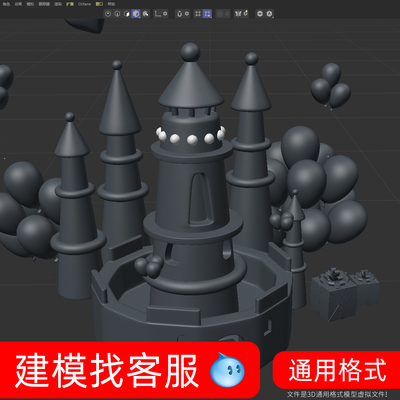Click the solid round circle toolbar icon
This screenshot has width=400, height=400.
260,14
